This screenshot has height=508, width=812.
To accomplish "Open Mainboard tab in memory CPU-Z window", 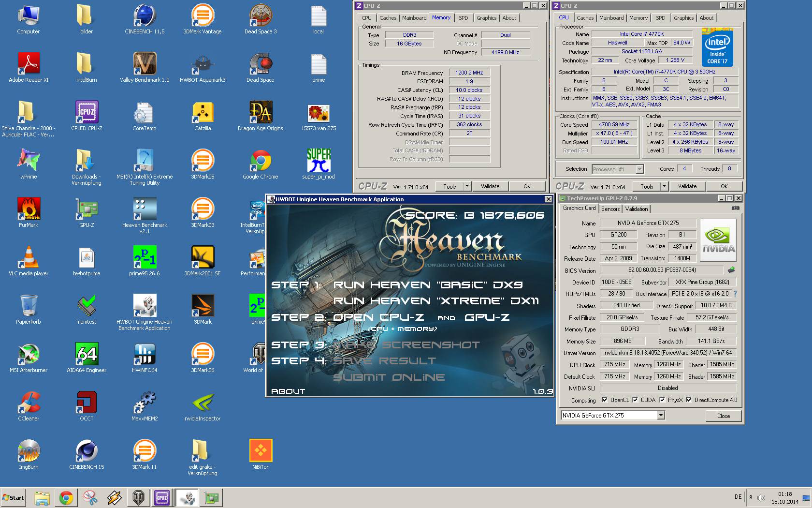I will (414, 18).
